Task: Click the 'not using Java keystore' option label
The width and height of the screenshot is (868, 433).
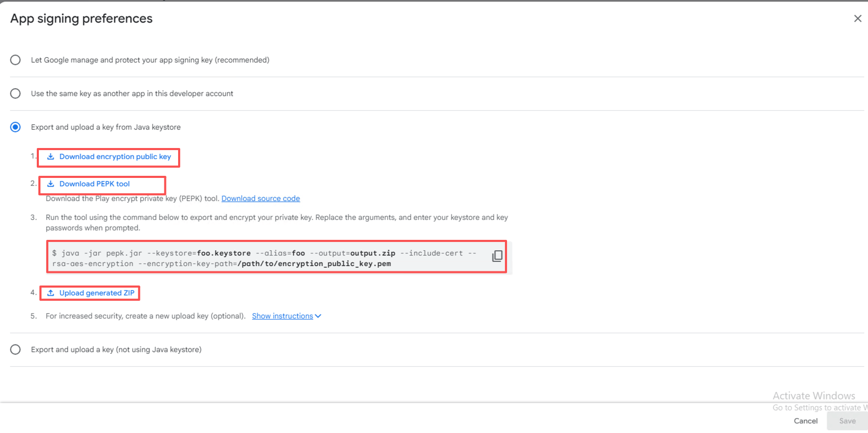Action: 116,350
